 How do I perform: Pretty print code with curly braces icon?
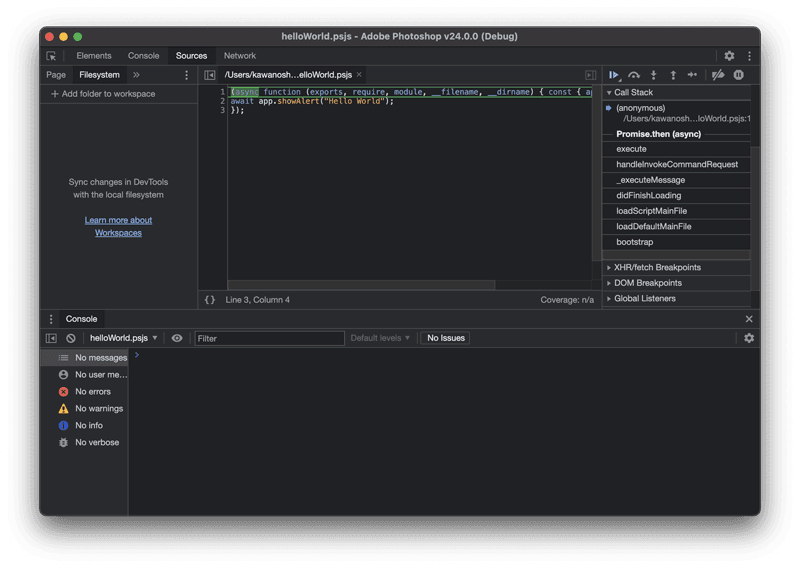click(x=210, y=299)
